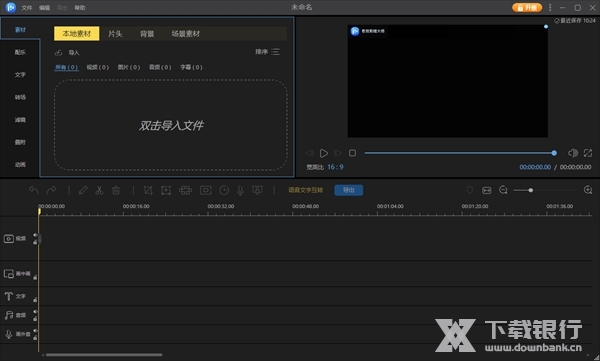Change the 16:9 aspect ratio setting
Image resolution: width=600 pixels, height=361 pixels.
(335, 167)
